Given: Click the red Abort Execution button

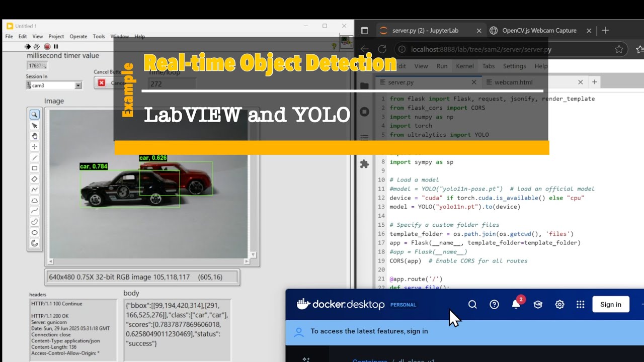Looking at the screenshot, I should tap(47, 46).
